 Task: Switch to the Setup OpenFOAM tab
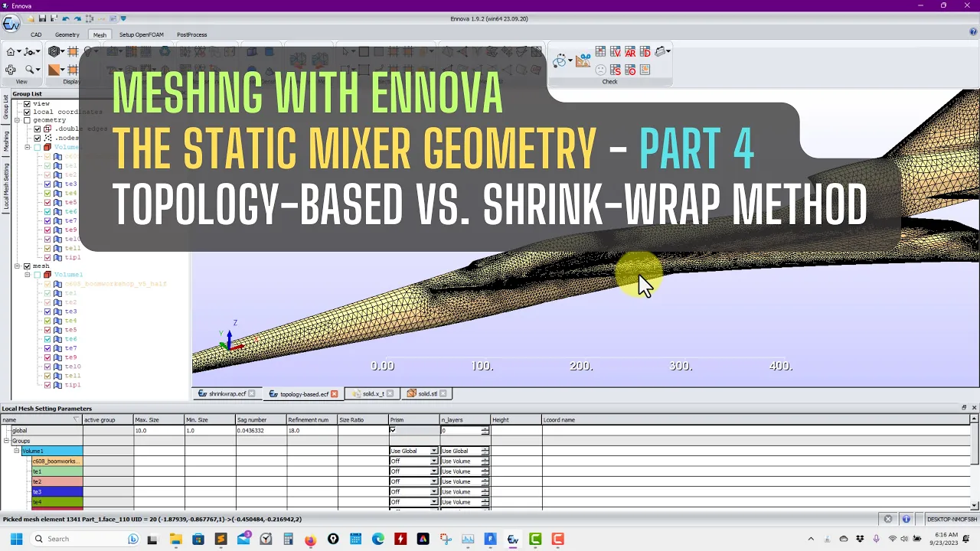[142, 34]
